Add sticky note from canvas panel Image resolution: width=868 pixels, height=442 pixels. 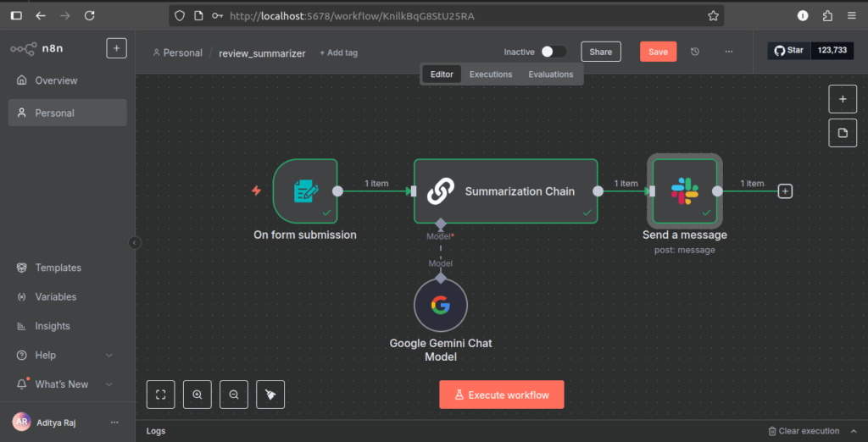[x=842, y=133]
